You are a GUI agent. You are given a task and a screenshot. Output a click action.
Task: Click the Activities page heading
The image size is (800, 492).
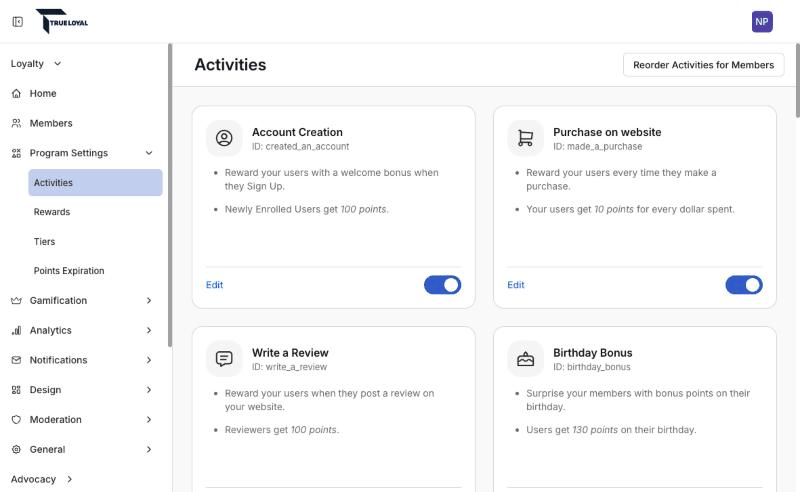coord(230,65)
